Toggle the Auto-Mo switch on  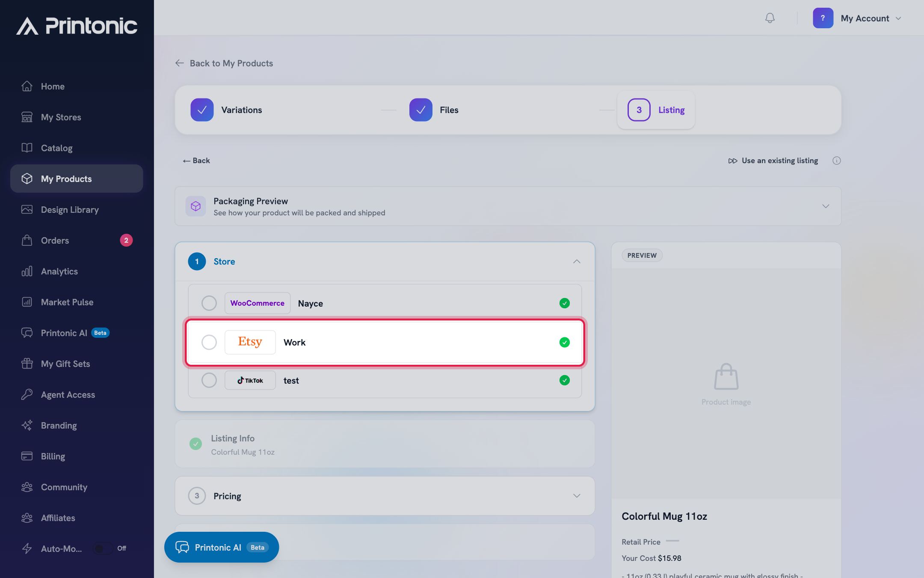point(103,548)
